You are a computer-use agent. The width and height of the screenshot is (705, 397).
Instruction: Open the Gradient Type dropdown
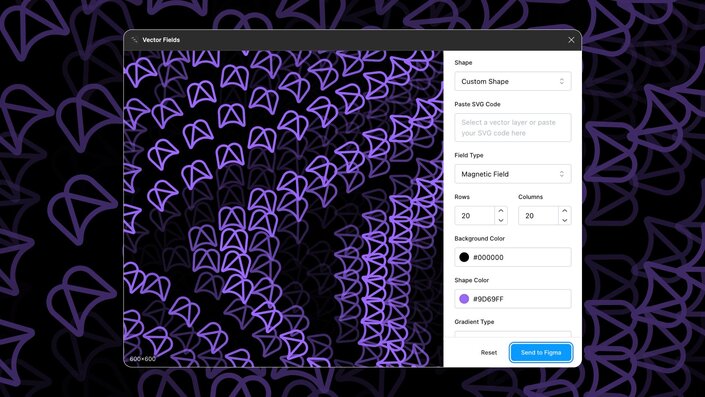[513, 334]
